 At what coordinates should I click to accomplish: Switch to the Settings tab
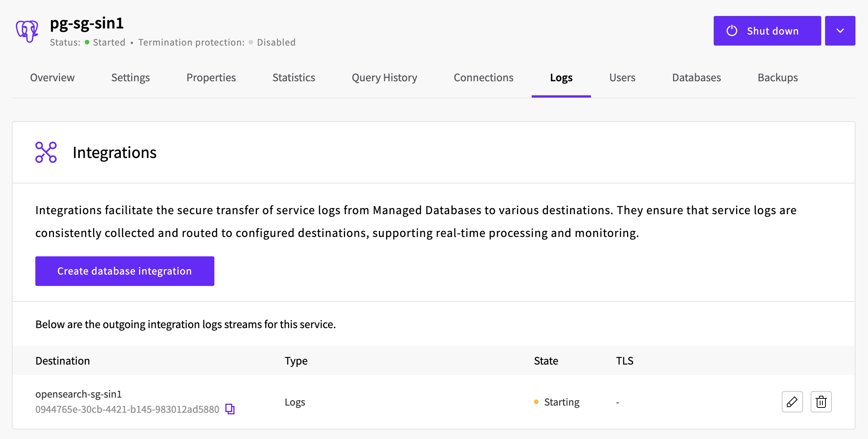point(130,77)
